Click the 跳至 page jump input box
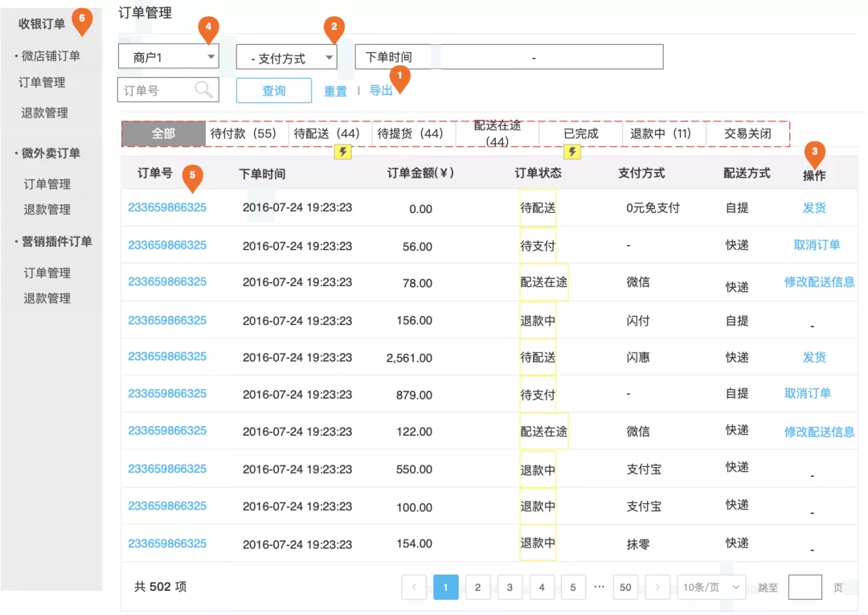 (x=804, y=587)
